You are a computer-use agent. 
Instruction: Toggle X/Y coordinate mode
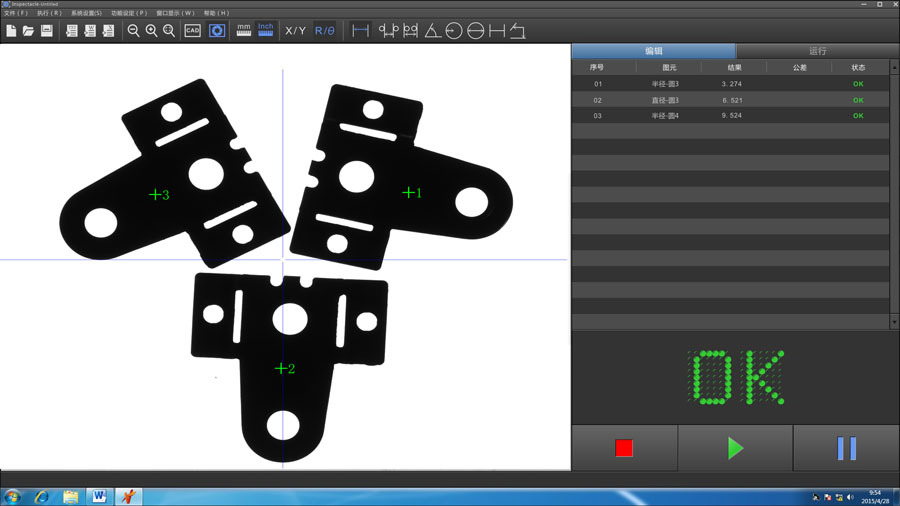[x=296, y=31]
